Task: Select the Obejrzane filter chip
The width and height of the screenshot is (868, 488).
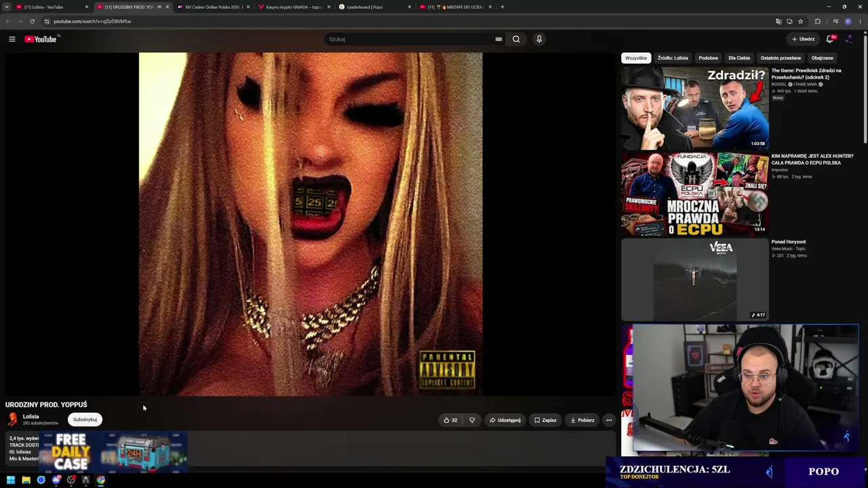Action: coord(822,58)
